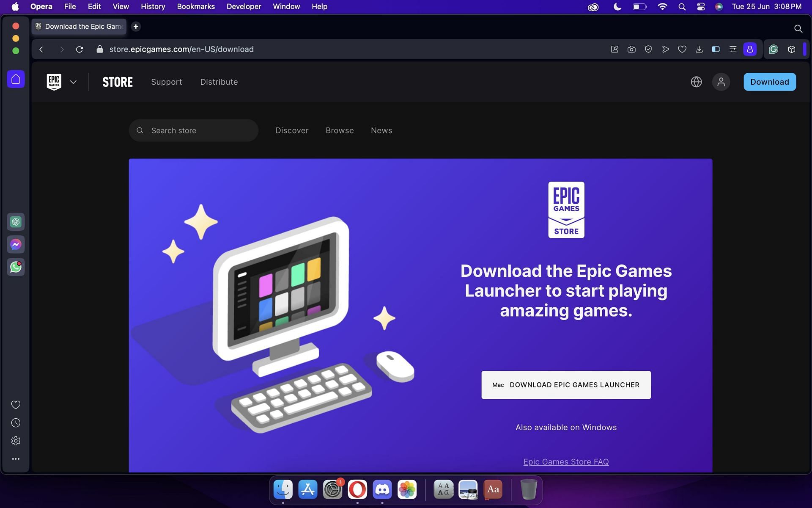Open the History menu
This screenshot has height=508, width=812.
point(153,6)
